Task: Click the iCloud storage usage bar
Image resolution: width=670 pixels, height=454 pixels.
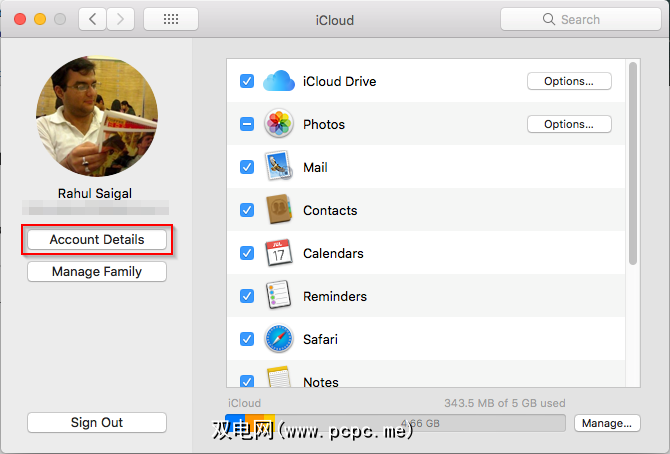Action: (395, 423)
